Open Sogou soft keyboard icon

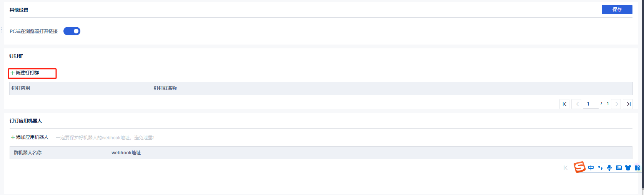point(619,168)
